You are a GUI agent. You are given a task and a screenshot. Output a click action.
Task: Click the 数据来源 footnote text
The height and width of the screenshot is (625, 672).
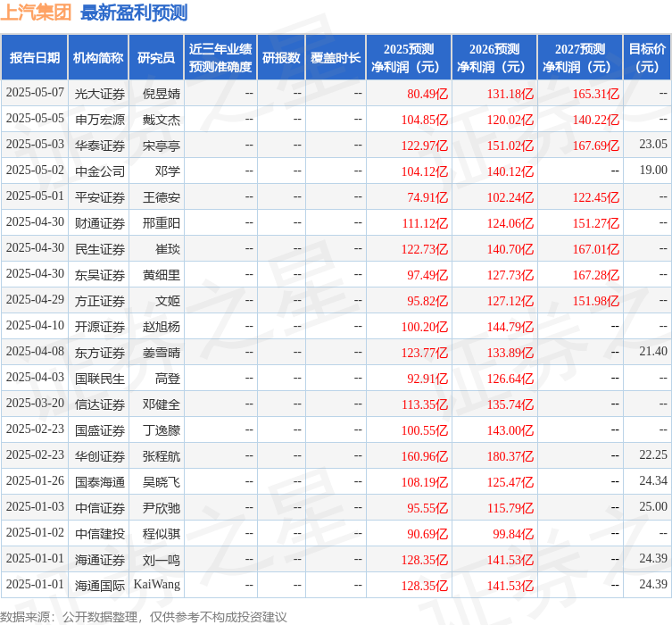(143, 617)
